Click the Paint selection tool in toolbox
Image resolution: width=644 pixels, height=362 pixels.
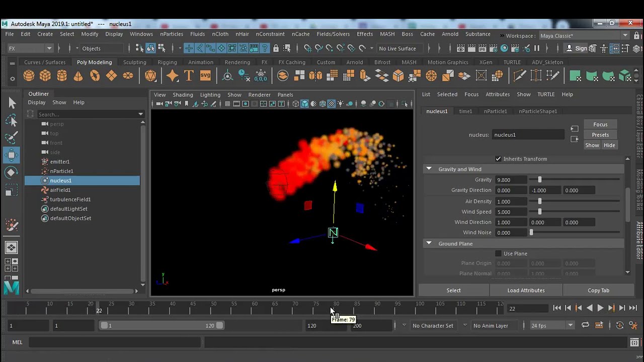pyautogui.click(x=12, y=137)
